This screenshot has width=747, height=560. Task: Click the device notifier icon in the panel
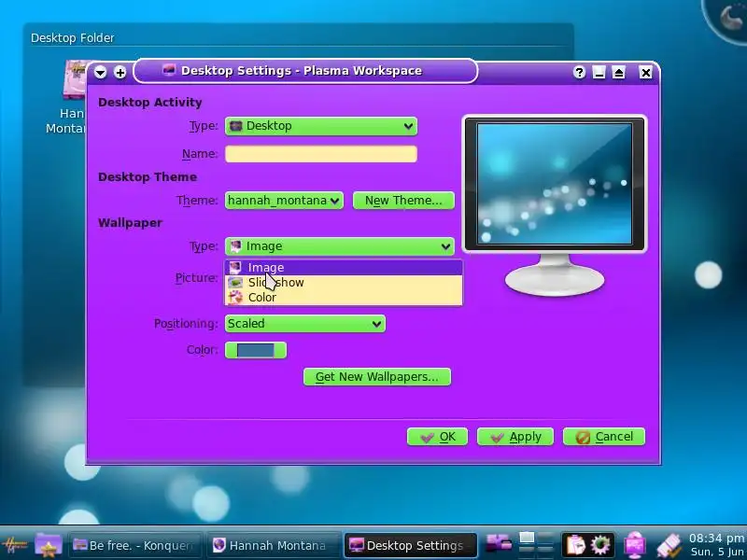[499, 544]
